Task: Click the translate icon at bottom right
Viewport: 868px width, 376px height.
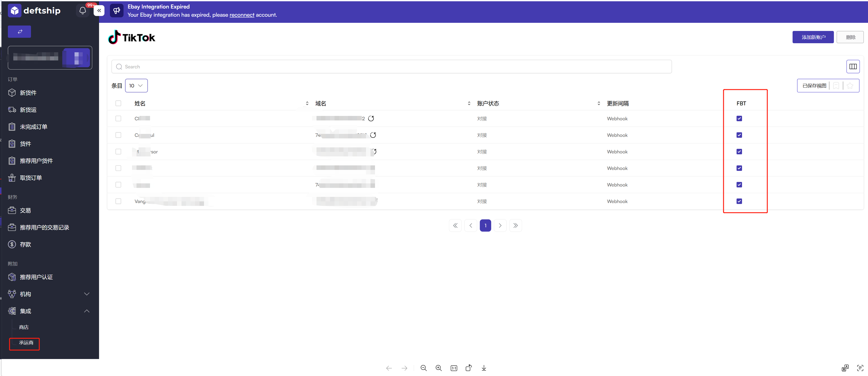Action: pyautogui.click(x=845, y=368)
